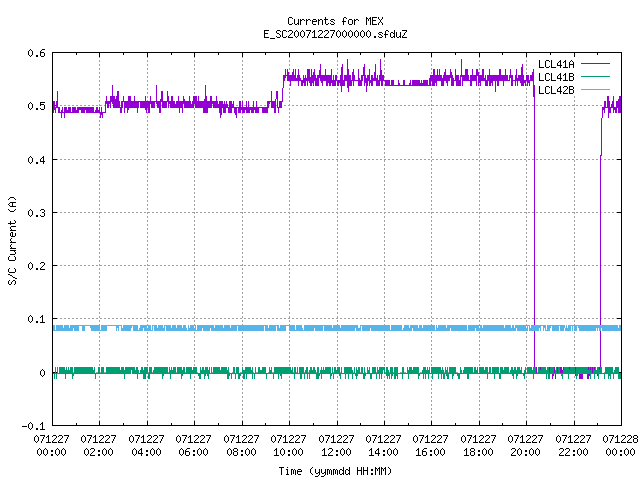Click the x-axis tick '071227 04:00'
This screenshot has width=640, height=480.
[146, 446]
